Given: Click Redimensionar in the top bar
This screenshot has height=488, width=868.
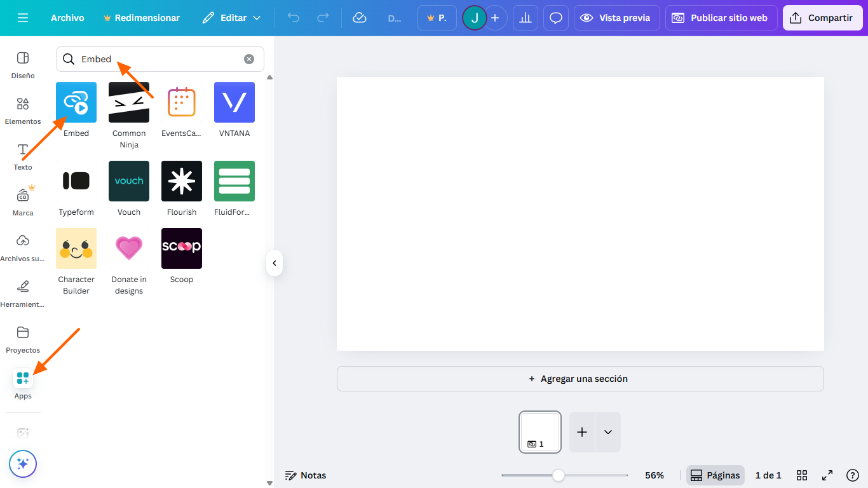Looking at the screenshot, I should tap(141, 18).
